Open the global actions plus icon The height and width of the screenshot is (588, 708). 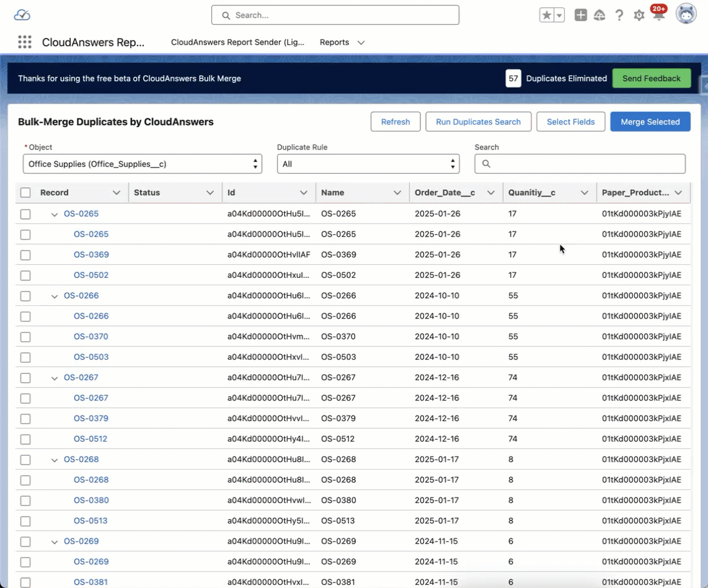tap(580, 16)
